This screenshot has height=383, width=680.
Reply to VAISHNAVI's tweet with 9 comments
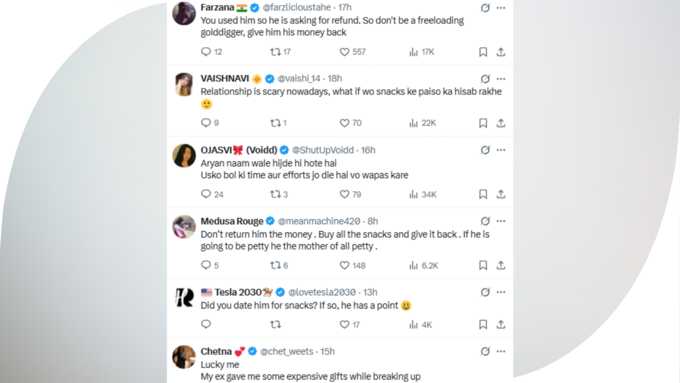click(210, 123)
